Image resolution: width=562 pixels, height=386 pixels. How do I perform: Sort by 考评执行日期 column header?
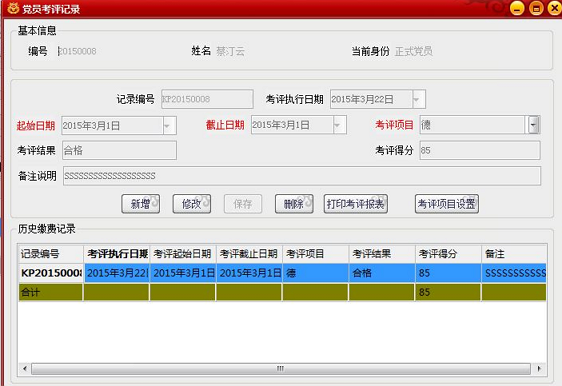[117, 254]
